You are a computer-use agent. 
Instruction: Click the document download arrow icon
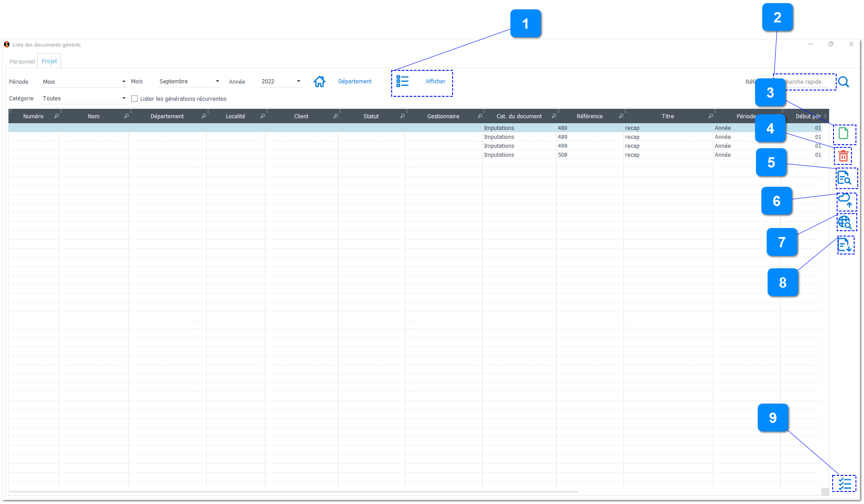tap(844, 245)
